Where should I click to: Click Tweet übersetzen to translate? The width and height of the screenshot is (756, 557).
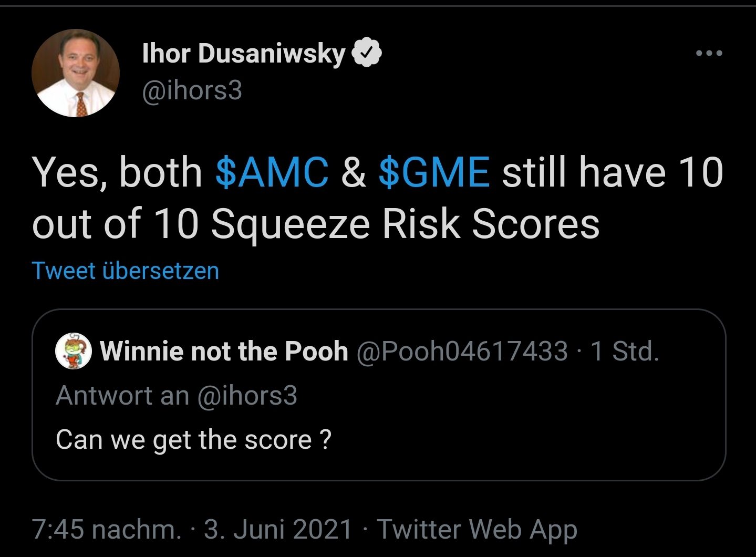(x=126, y=271)
